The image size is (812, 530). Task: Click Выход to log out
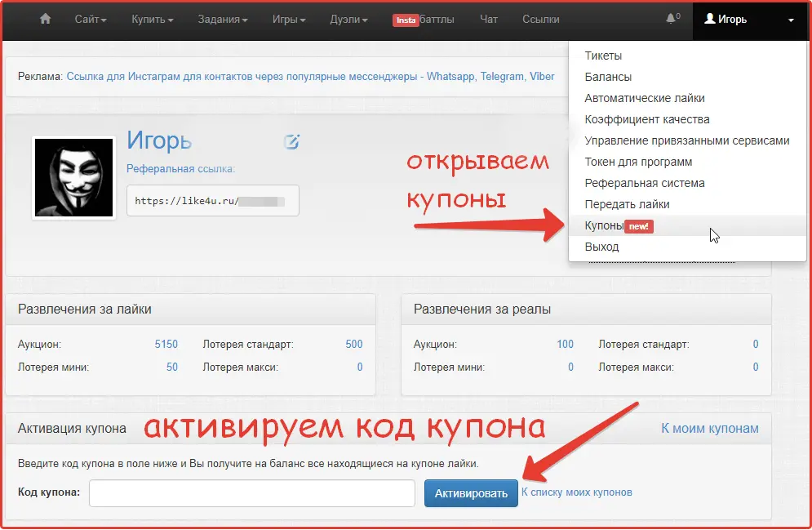[x=601, y=247]
